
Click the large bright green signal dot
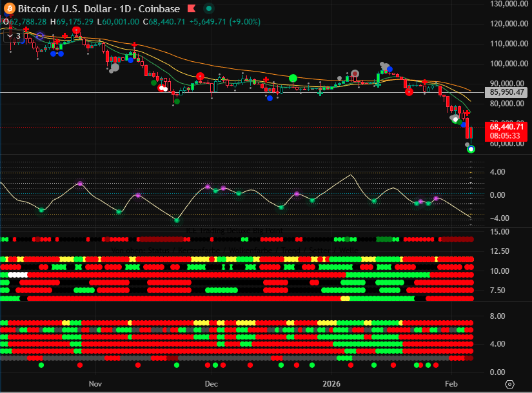point(293,78)
